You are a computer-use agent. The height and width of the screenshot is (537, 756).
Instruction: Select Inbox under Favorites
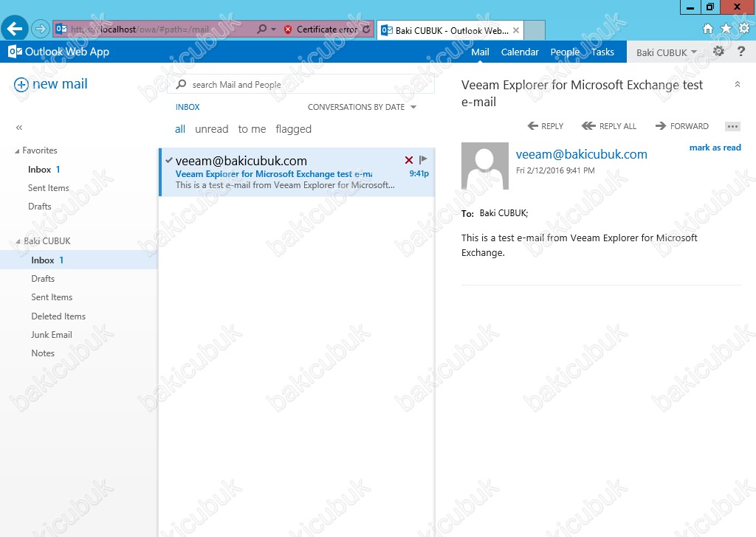click(44, 170)
